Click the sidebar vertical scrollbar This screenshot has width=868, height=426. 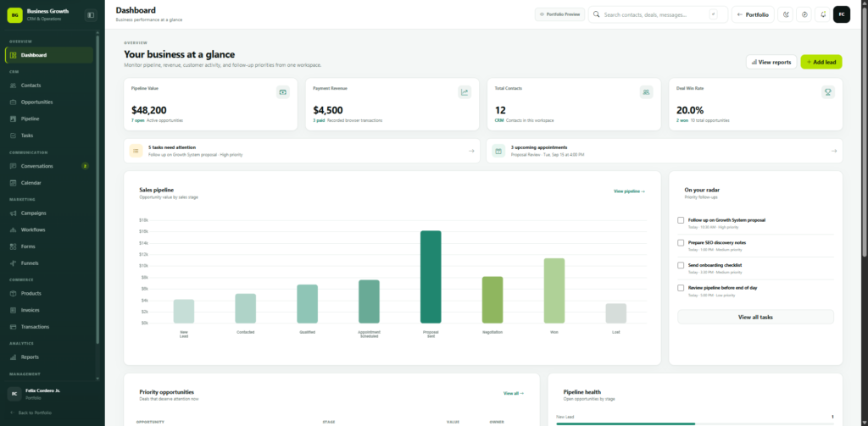[x=98, y=188]
